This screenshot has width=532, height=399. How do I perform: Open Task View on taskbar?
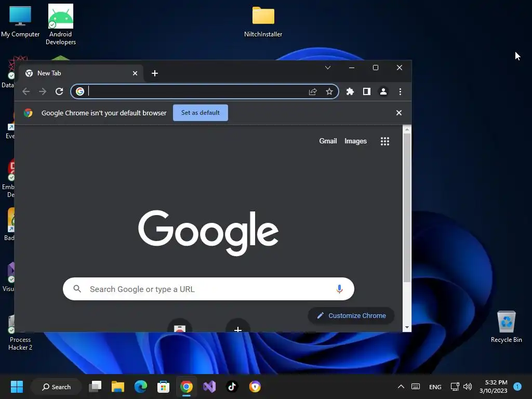point(96,387)
